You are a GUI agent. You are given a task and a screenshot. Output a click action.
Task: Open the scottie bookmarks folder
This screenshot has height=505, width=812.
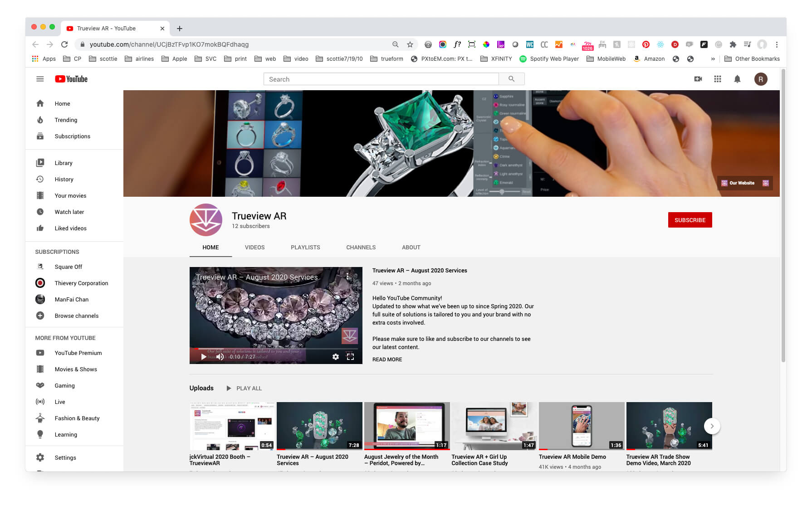click(x=103, y=59)
